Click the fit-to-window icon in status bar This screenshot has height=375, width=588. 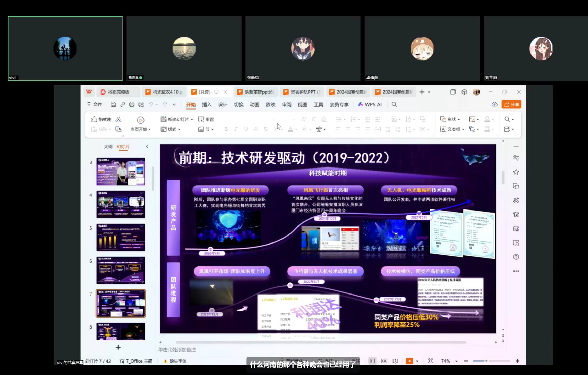[431, 361]
